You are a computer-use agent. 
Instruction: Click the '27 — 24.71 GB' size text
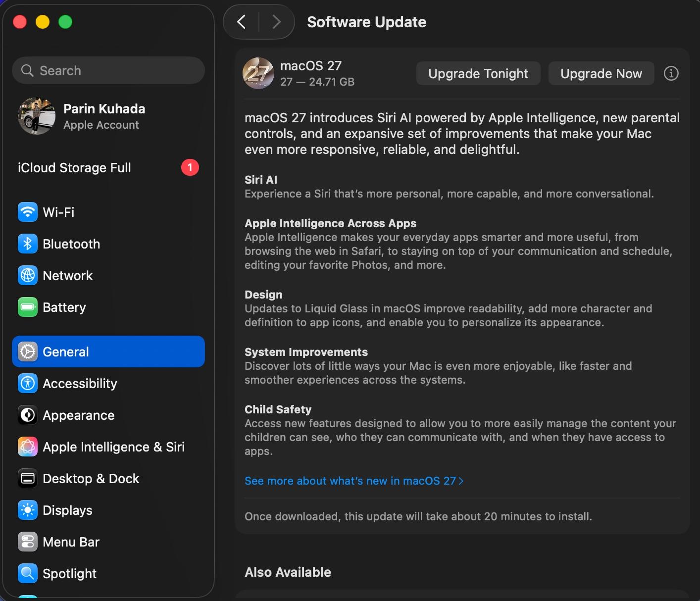click(317, 82)
